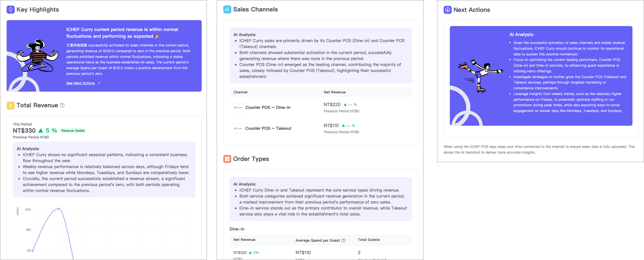Click the Order Types list icon

pyautogui.click(x=227, y=159)
